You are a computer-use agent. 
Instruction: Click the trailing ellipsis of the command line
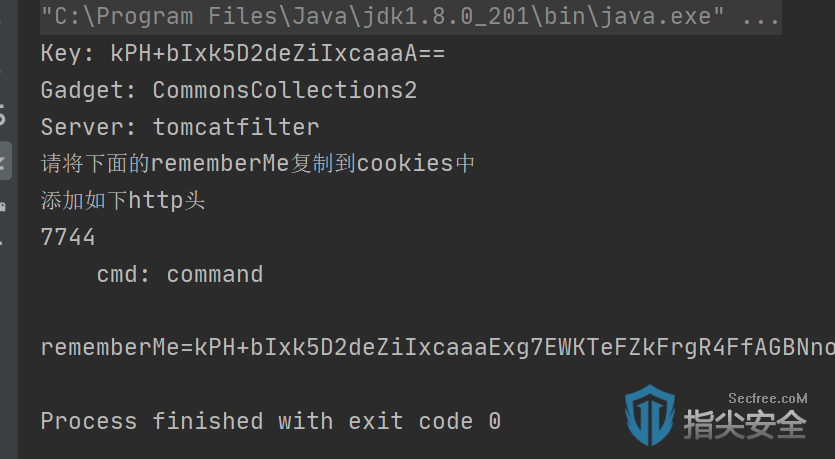(760, 19)
